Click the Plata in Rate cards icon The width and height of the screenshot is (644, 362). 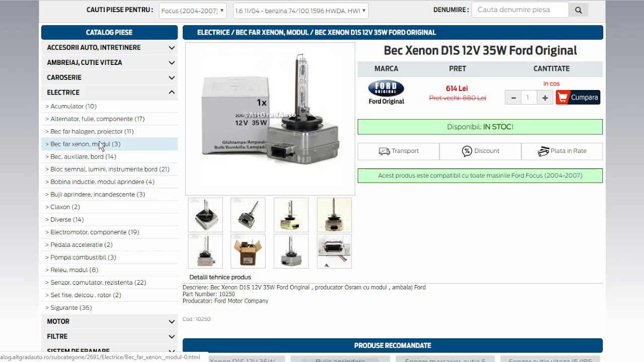pos(543,151)
